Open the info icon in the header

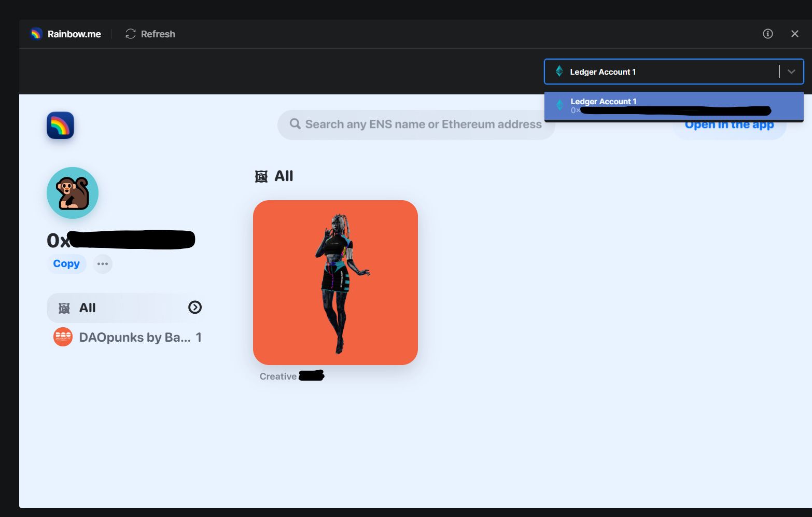[767, 34]
